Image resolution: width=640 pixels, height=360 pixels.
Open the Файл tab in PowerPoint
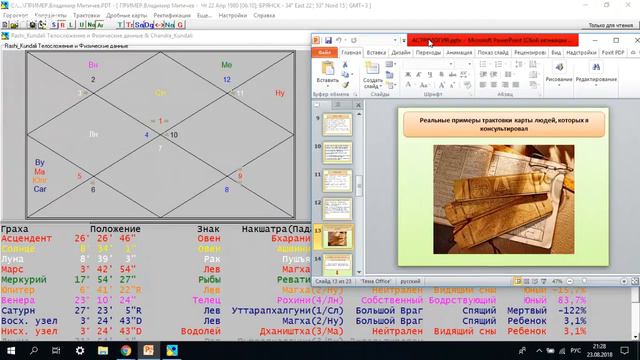click(x=325, y=53)
